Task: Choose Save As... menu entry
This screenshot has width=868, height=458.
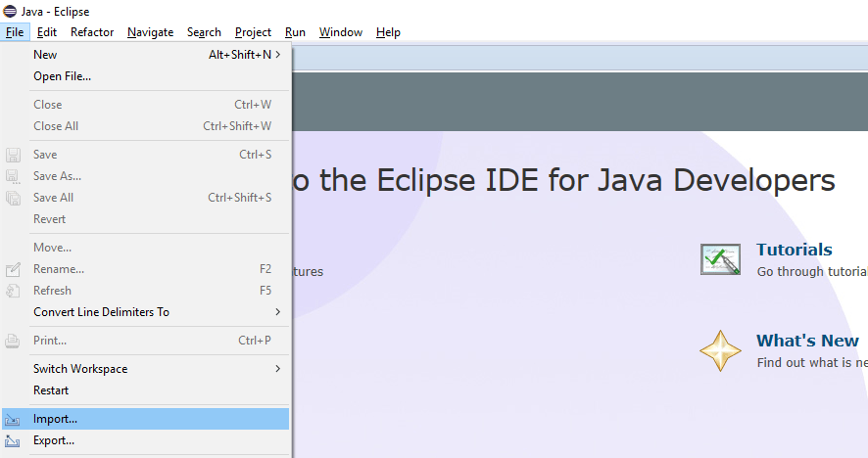Action: [146, 176]
